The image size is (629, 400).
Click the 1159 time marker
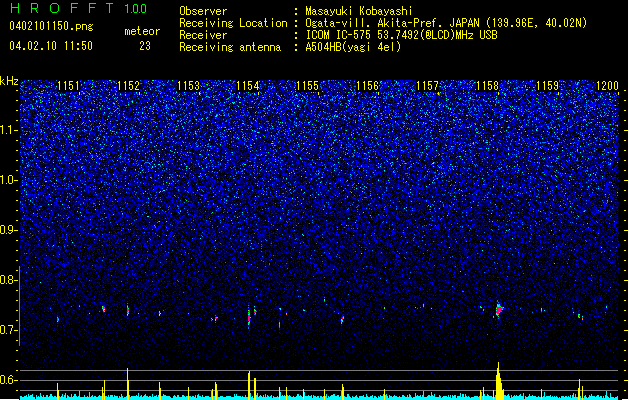pyautogui.click(x=548, y=86)
